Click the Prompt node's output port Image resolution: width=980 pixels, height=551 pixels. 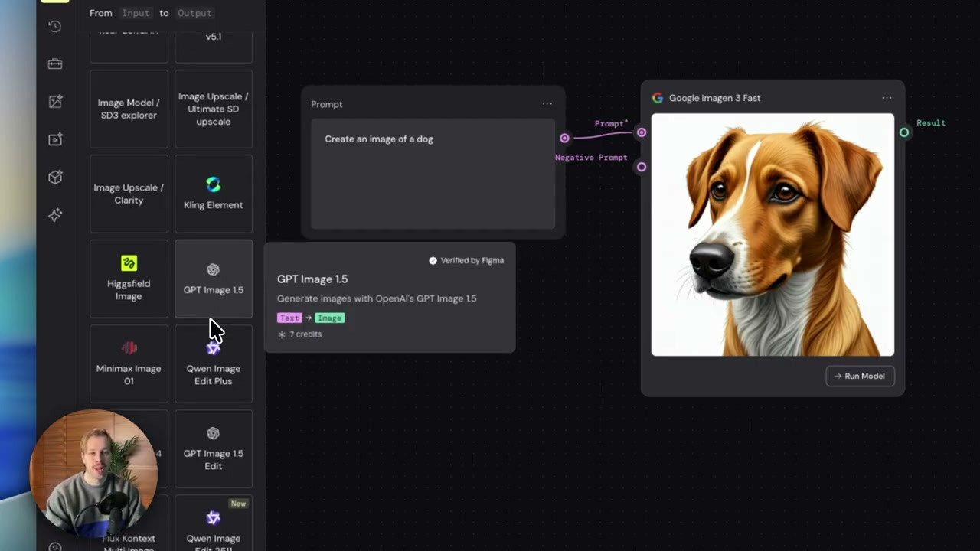[x=564, y=139]
